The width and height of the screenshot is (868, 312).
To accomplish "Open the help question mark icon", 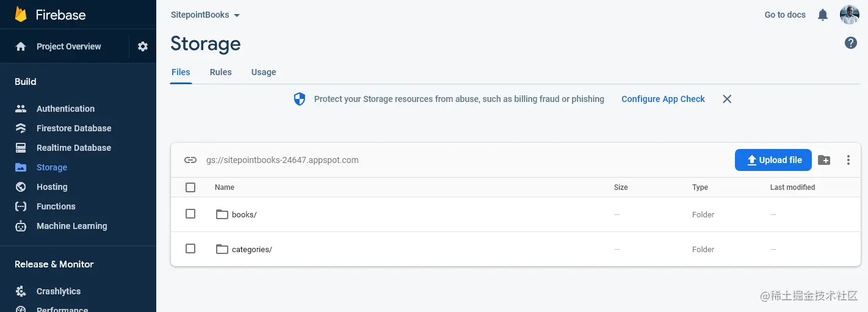I will pyautogui.click(x=851, y=43).
